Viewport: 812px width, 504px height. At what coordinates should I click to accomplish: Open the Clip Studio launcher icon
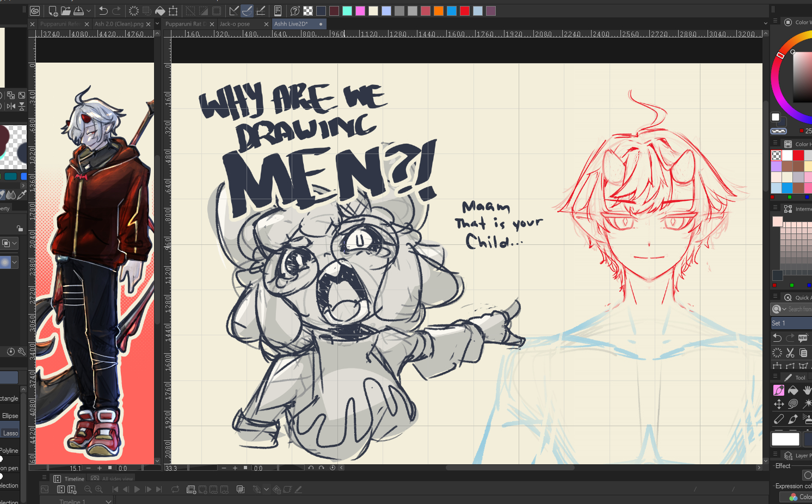(35, 11)
